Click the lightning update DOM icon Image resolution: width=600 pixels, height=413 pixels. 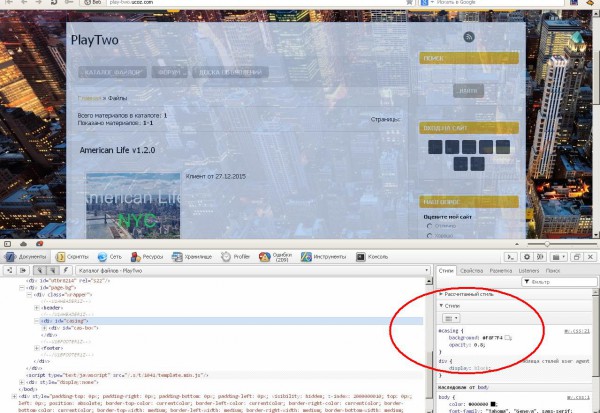click(65, 271)
